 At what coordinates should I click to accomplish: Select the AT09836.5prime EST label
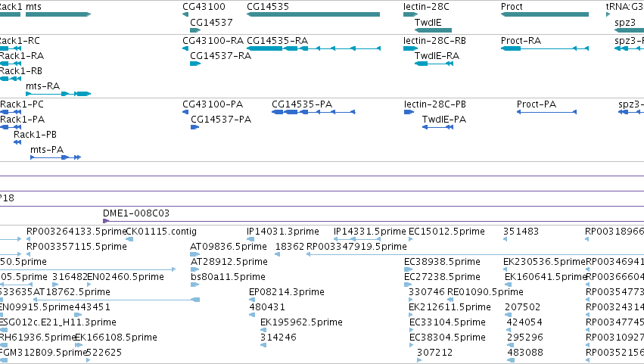pyautogui.click(x=229, y=247)
